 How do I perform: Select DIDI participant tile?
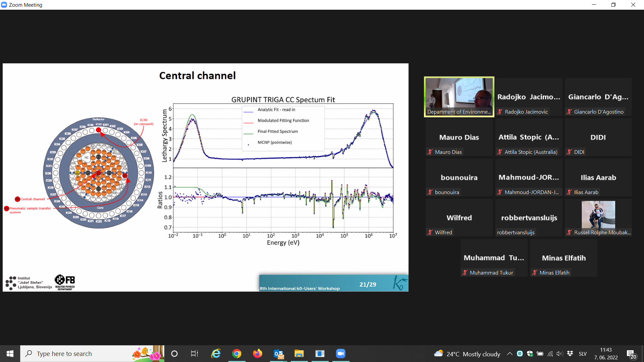(x=598, y=137)
